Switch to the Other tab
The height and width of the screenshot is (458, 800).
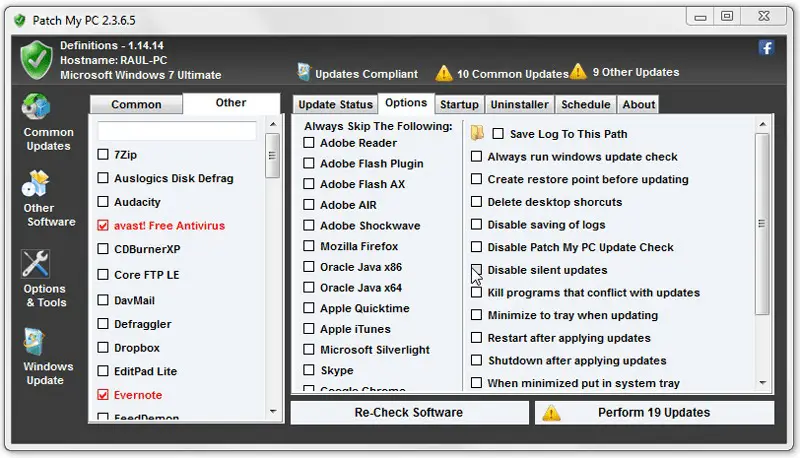231,103
